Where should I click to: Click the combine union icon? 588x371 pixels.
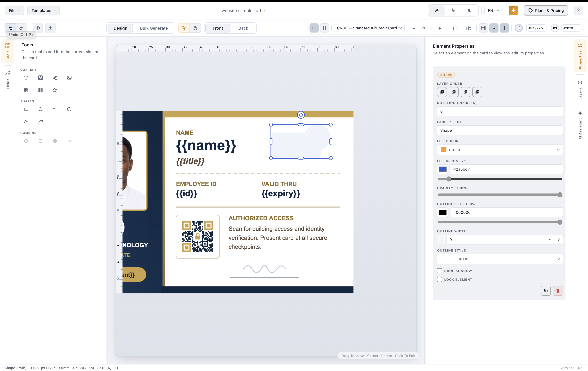(x=26, y=141)
